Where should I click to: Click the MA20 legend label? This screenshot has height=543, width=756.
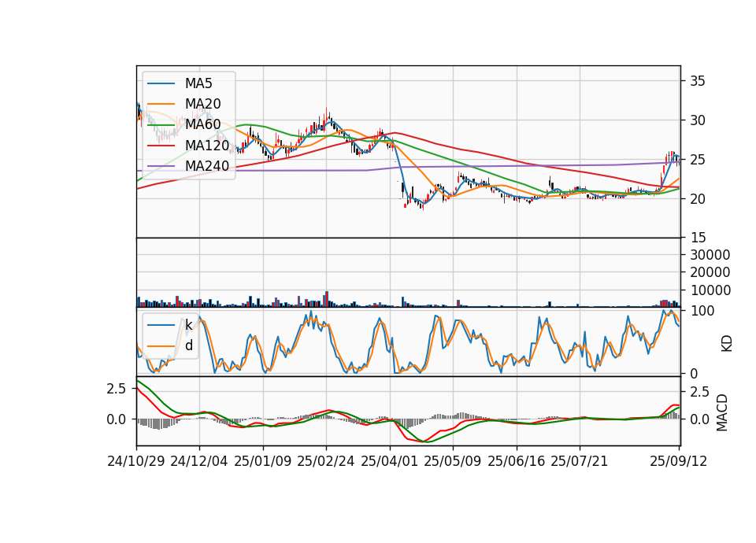click(x=202, y=104)
